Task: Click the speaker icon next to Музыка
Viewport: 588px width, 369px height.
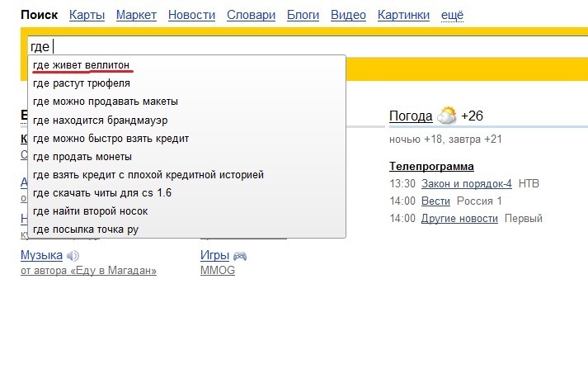Action: pos(73,256)
